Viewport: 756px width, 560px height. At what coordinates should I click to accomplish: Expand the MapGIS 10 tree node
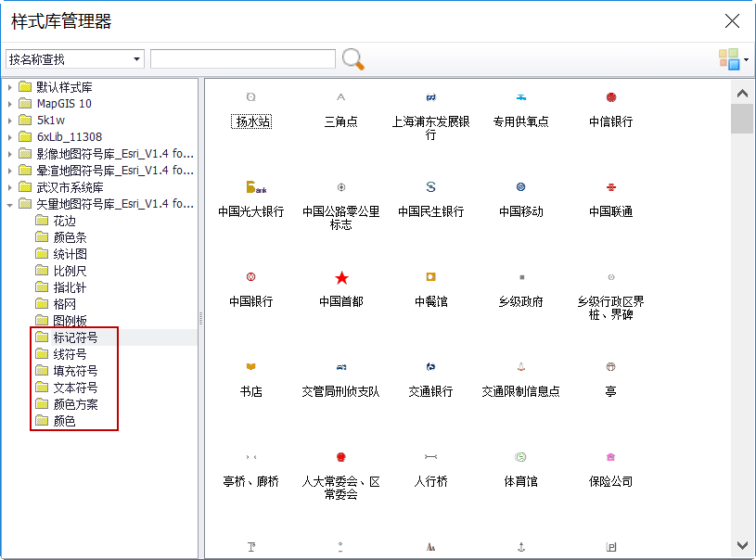tap(9, 104)
